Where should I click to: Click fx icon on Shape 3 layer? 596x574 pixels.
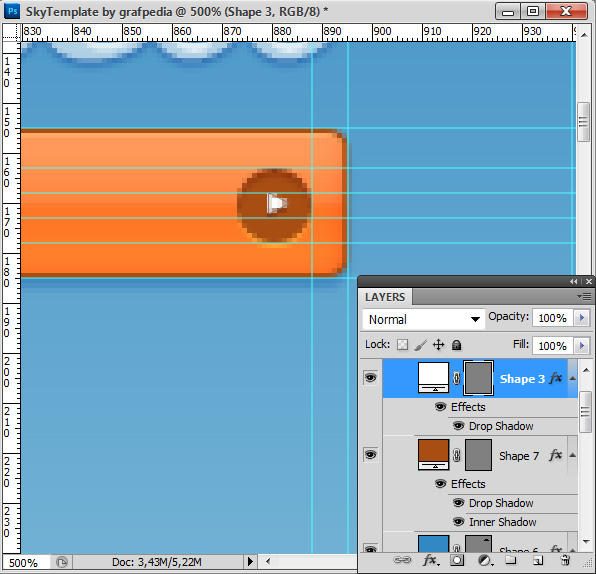tap(556, 378)
